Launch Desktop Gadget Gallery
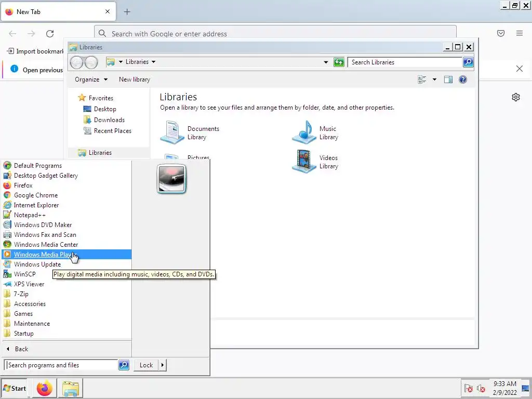Viewport: 532px width, 399px height. 66,176
